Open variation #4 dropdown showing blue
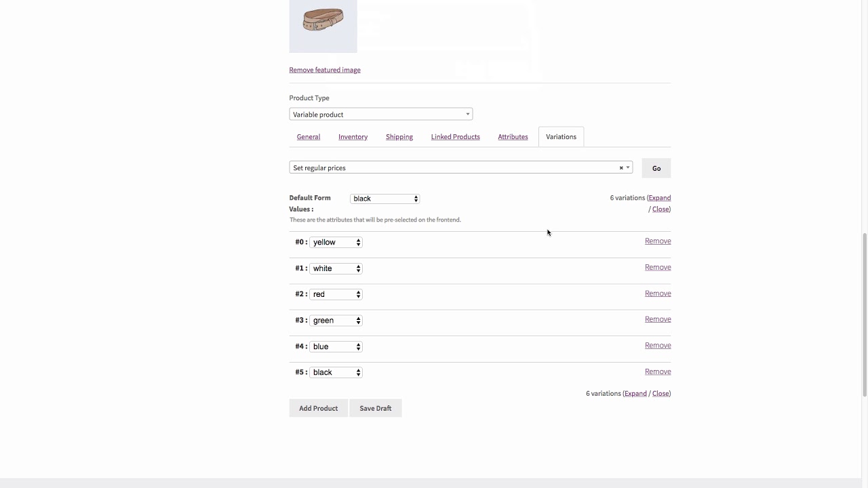This screenshot has height=488, width=868. coord(336,346)
